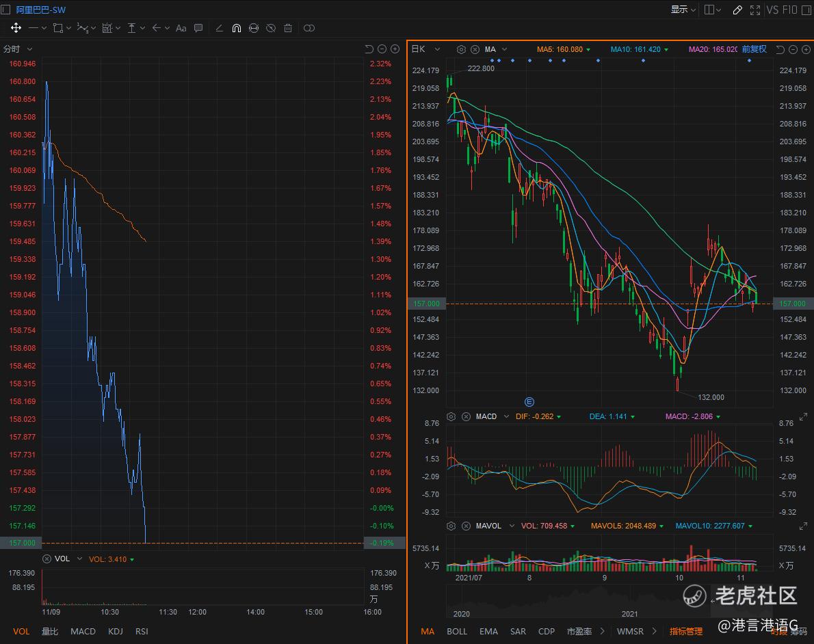Select the move/pan crosshair tool

[16, 28]
